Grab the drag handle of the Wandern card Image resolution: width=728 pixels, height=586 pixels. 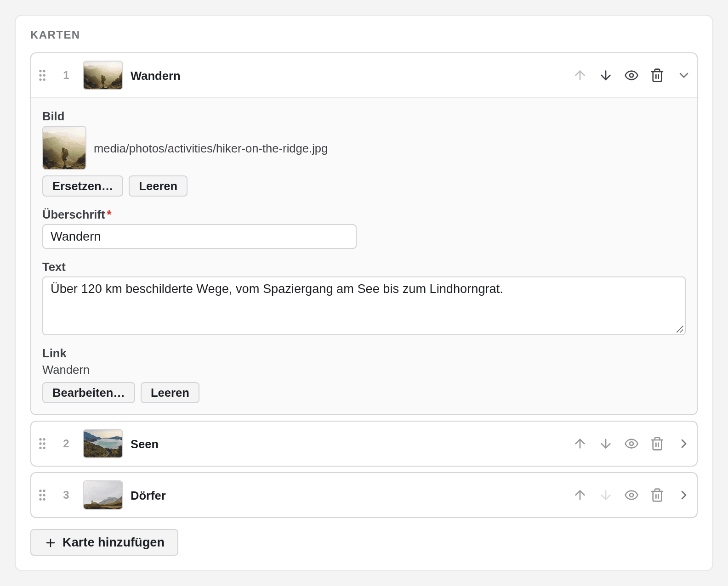(x=42, y=75)
